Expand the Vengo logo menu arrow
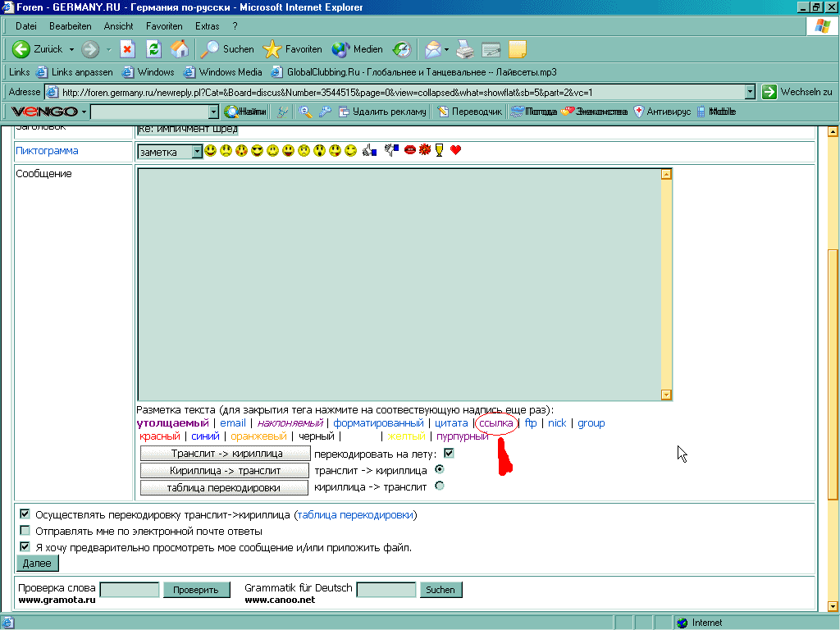 [x=84, y=112]
